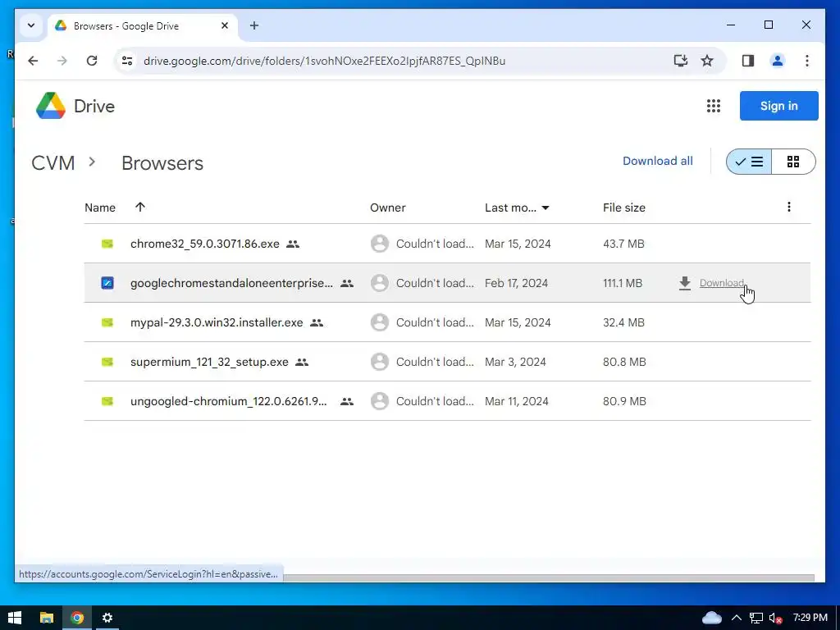Reverse sort direction with the Name arrow

(x=140, y=208)
